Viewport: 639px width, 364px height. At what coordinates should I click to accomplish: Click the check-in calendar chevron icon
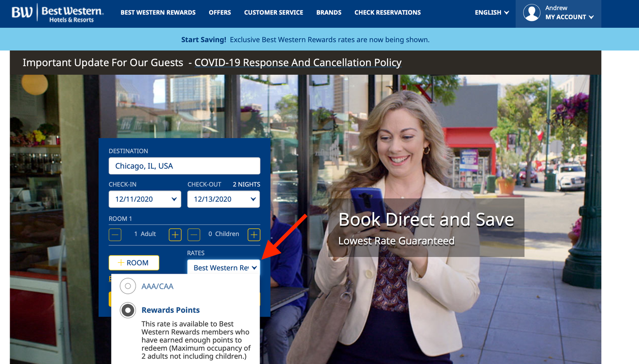[174, 199]
